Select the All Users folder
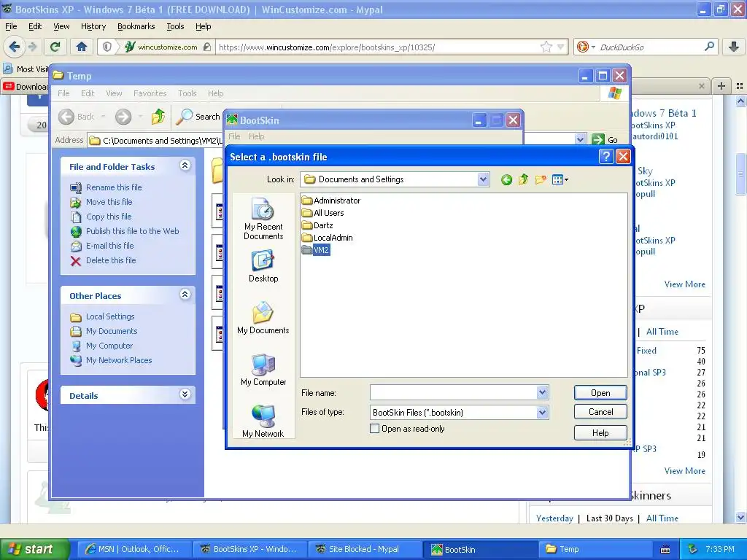This screenshot has width=747, height=560. 322,213
